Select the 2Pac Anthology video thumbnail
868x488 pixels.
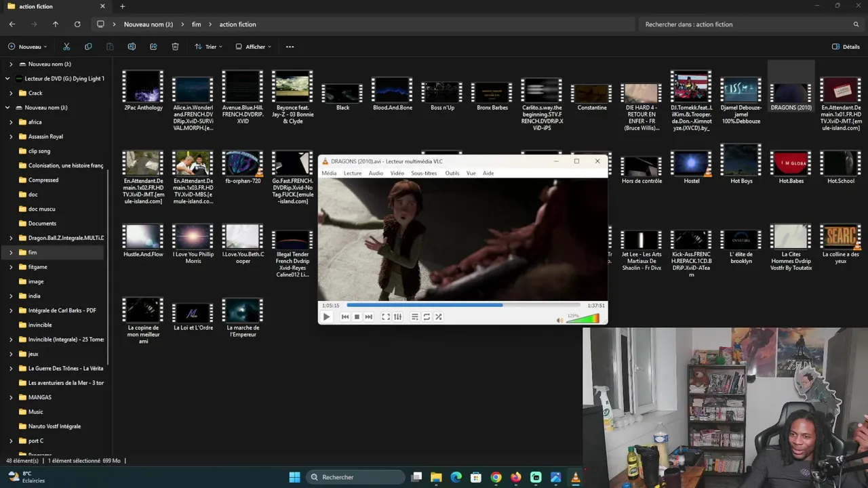143,87
